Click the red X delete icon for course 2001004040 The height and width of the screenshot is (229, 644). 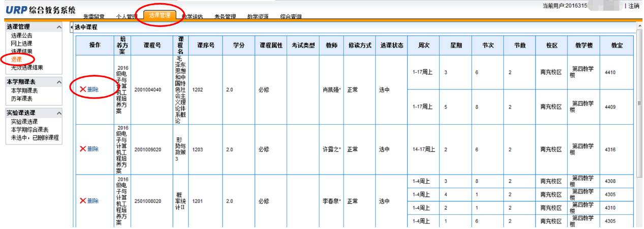click(83, 90)
